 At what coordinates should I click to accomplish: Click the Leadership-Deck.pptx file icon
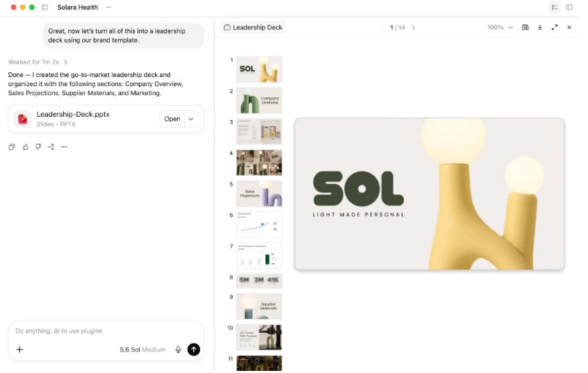pos(22,119)
